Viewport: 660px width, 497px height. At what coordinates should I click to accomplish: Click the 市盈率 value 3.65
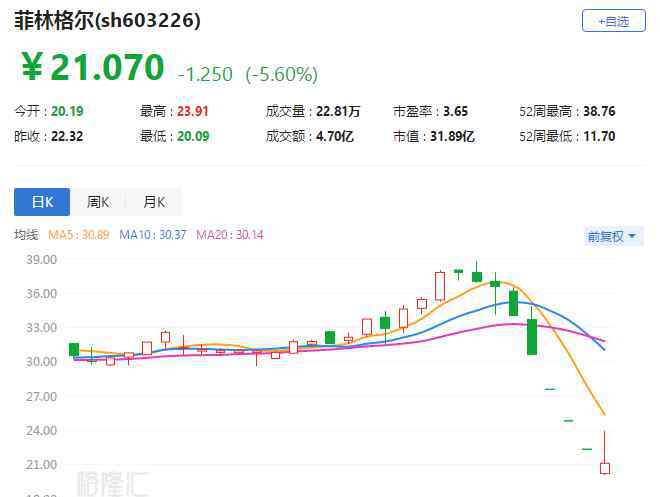tap(455, 111)
